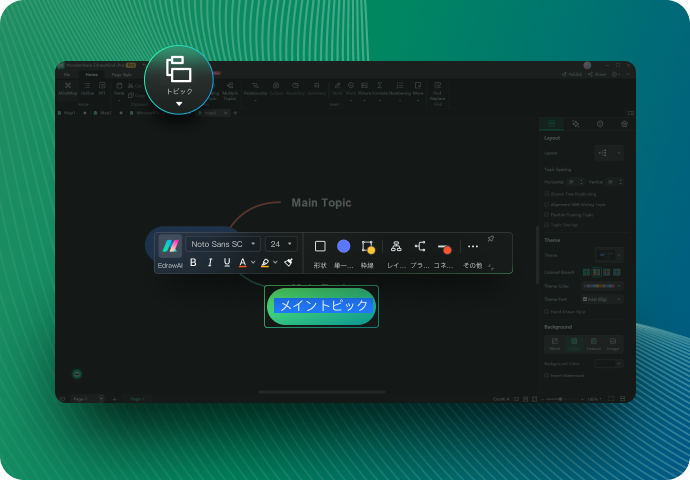Expand the font color dropdown arrow
The height and width of the screenshot is (480, 690).
pyautogui.click(x=253, y=263)
